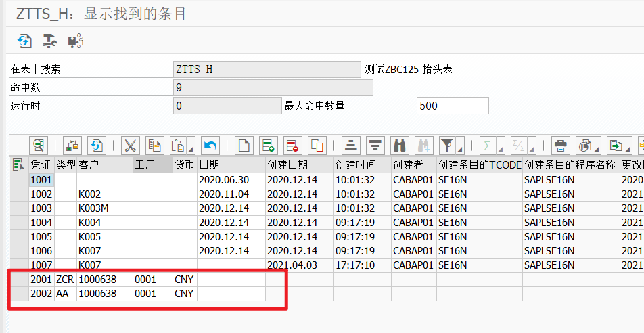Screen dimensions: 644x333
Task: Click the Print icon in grid toolbar
Action: 561,146
